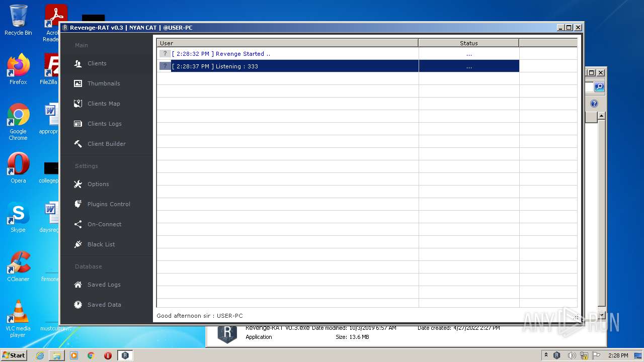Click the question mark icon beside Revenge Started
Viewport: 644px width, 362px height.
[165, 54]
